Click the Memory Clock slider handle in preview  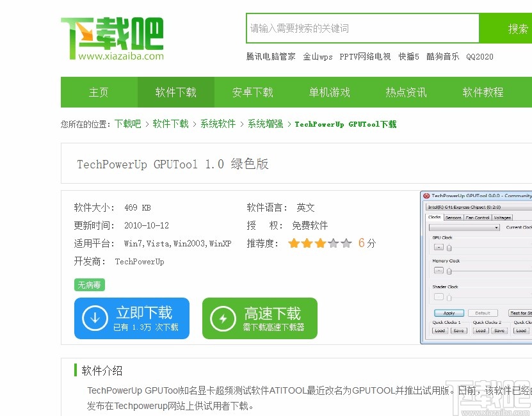(x=449, y=271)
